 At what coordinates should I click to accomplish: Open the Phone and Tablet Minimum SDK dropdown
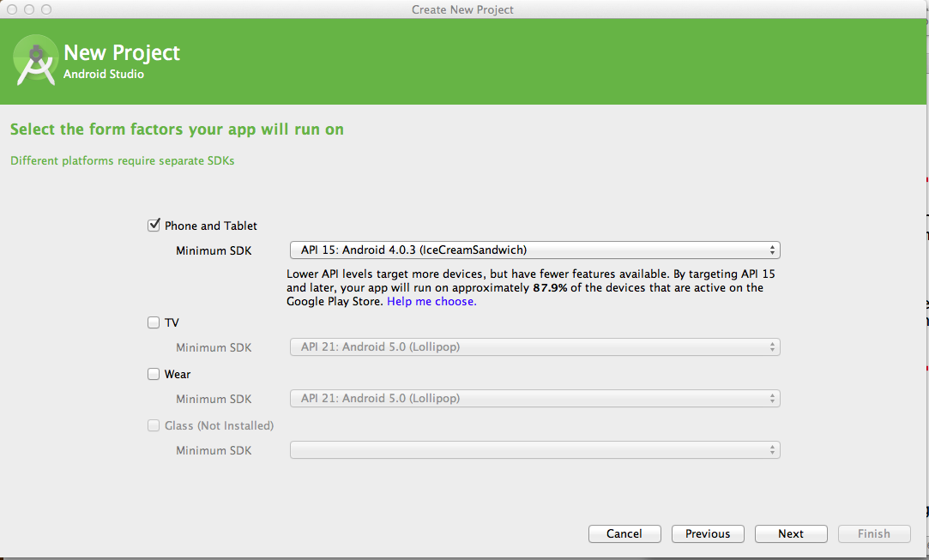535,250
